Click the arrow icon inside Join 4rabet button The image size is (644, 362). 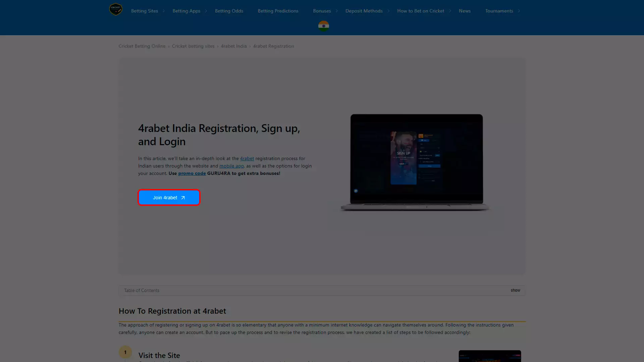tap(182, 198)
